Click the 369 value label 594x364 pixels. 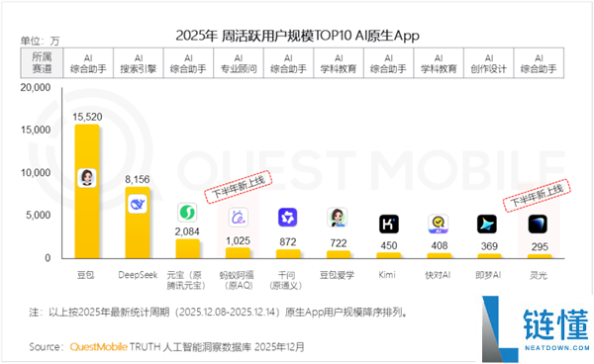(x=489, y=246)
